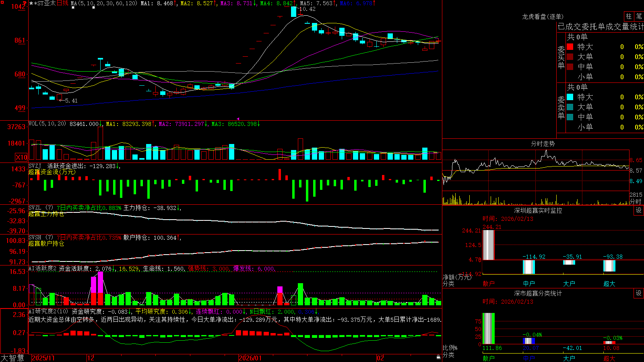Click the 分时走势 panel title
This screenshot has height=362, width=644.
(543, 144)
